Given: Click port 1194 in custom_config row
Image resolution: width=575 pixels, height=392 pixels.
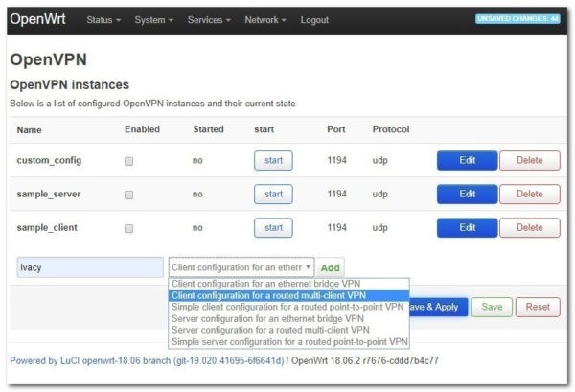Looking at the screenshot, I should pos(336,160).
